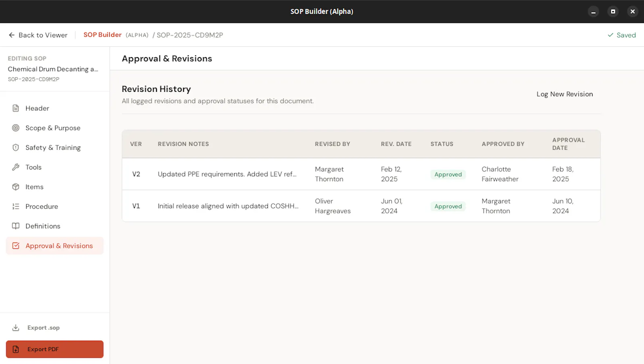Click the REVISED BY column header
Screen dimensions: 644x364
click(x=332, y=144)
